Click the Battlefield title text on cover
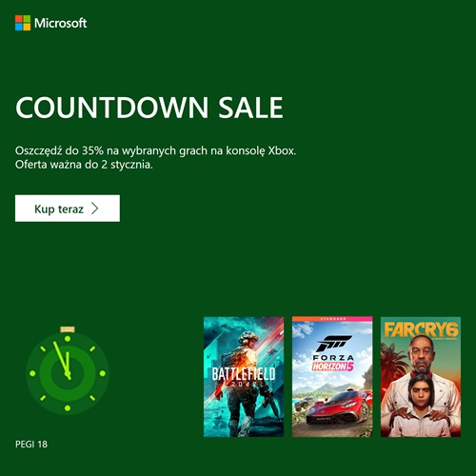This screenshot has width=476, height=476. click(244, 374)
